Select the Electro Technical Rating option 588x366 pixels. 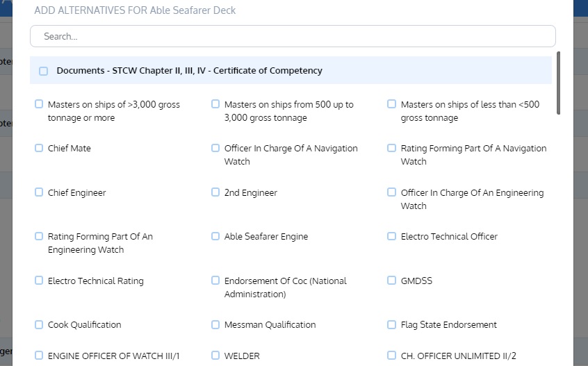(x=39, y=281)
